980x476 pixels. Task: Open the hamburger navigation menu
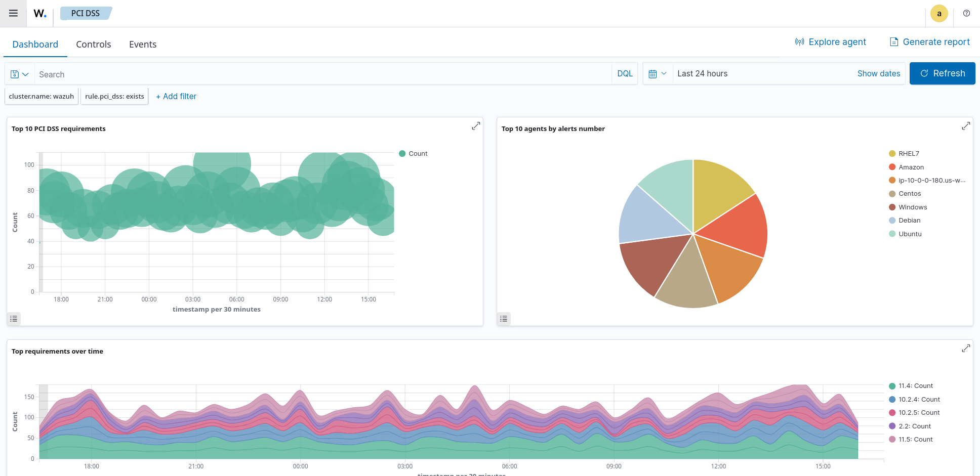13,13
